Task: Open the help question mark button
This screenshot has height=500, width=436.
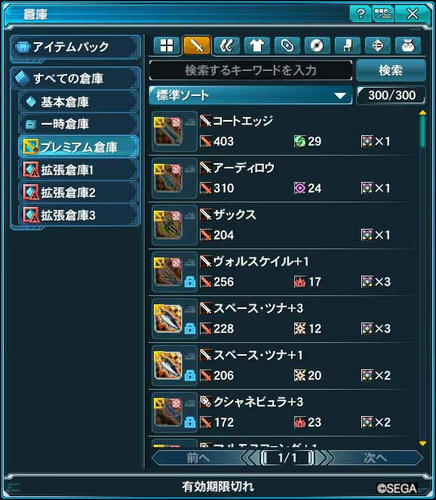Action: click(360, 14)
